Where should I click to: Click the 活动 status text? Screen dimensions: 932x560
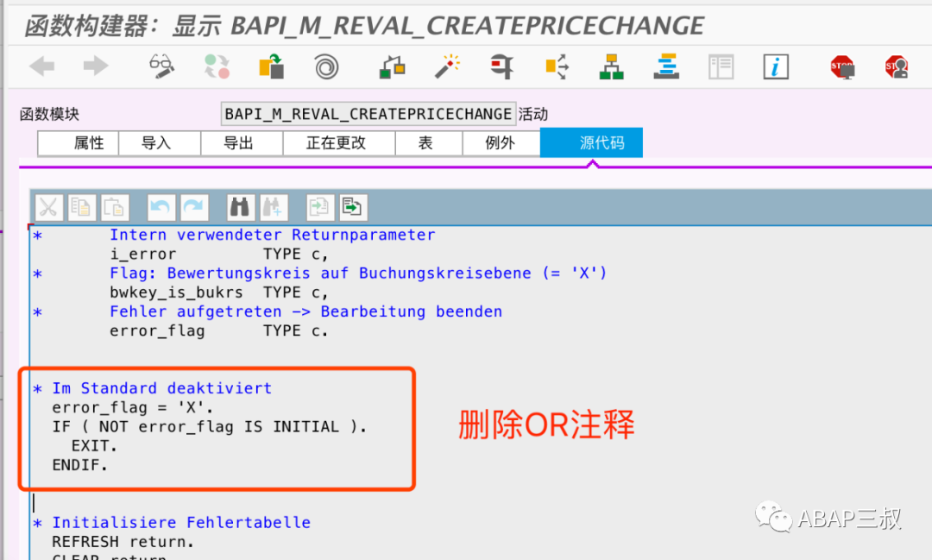533,114
